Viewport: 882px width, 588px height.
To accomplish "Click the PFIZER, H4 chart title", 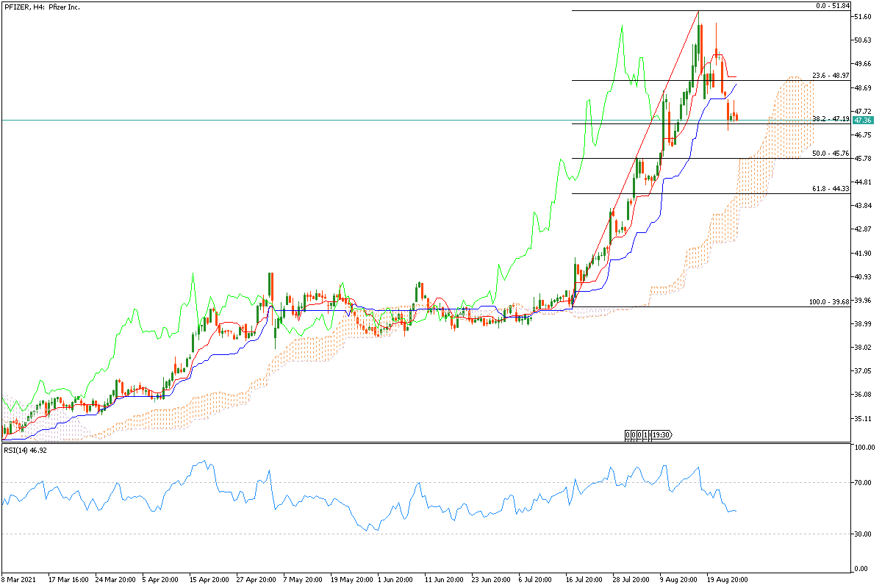I will [x=42, y=7].
